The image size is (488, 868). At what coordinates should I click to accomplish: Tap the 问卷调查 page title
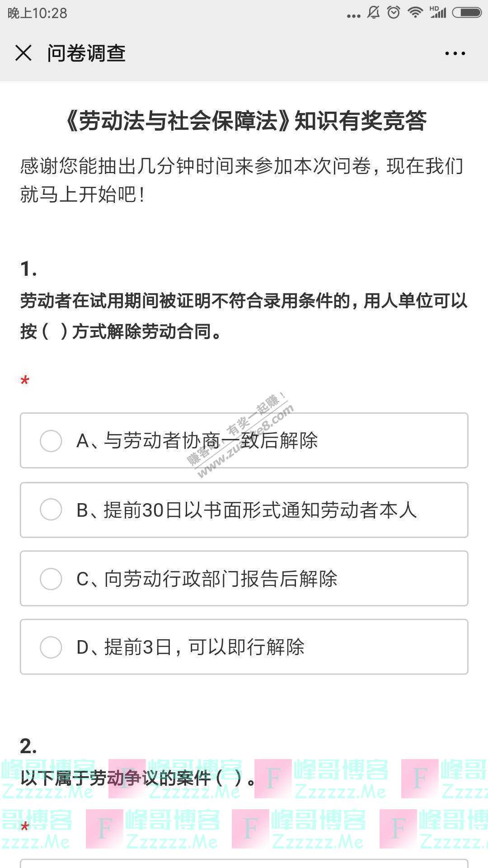[x=86, y=53]
